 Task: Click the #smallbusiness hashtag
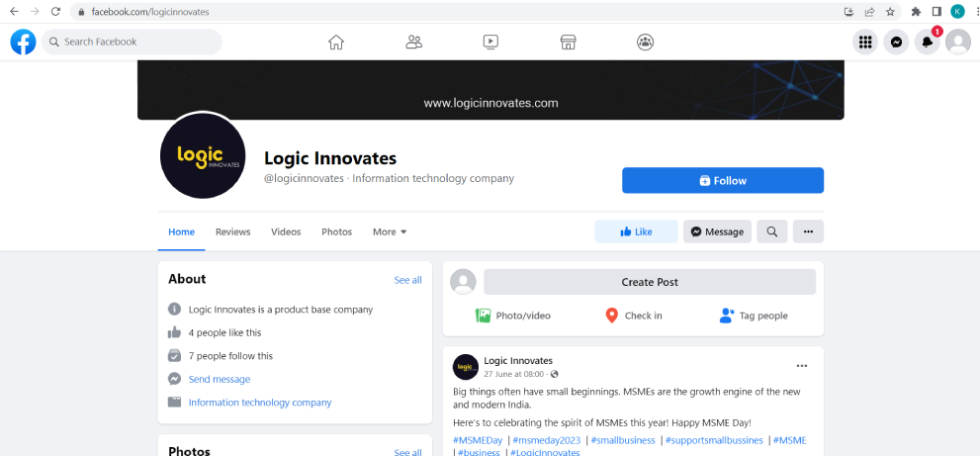pos(622,440)
